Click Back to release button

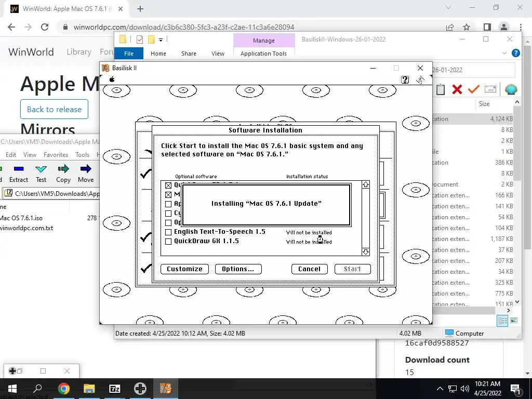(54, 109)
